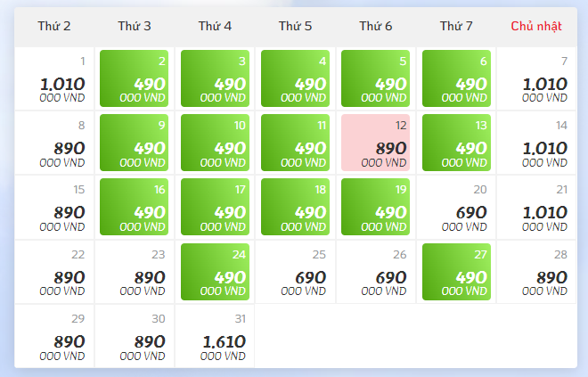Click day 23 fare of 890,000 VND
Screen dimensions: 588x377
[135, 272]
